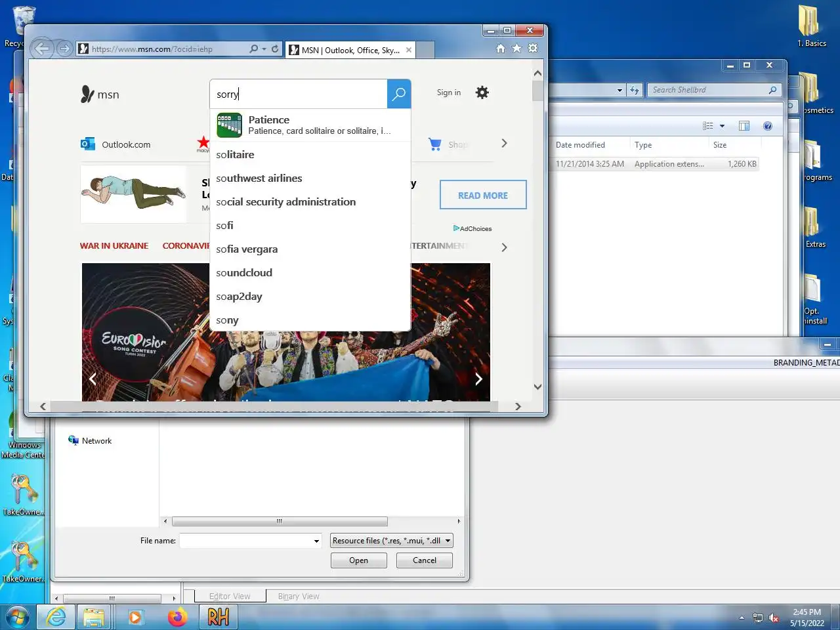Pick the 'sofia vergara' suggestion
Viewport: 840px width, 630px height.
[310, 249]
